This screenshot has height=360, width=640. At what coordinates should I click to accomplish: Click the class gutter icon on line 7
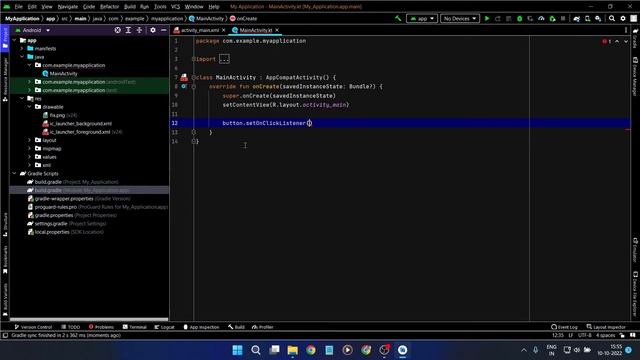[x=184, y=77]
